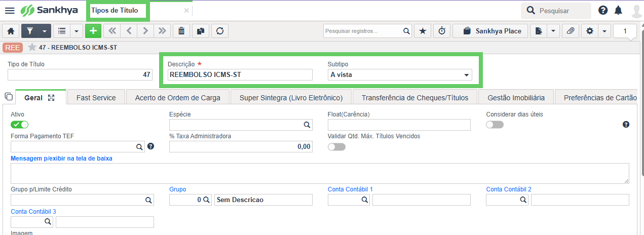
Task: Open the hamburger main menu
Action: pyautogui.click(x=10, y=10)
